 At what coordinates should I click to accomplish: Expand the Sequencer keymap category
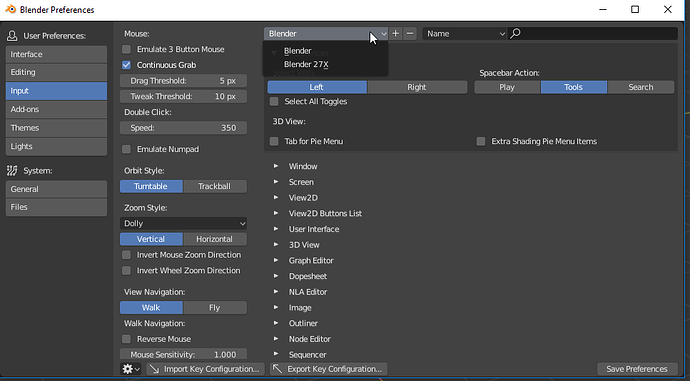276,354
